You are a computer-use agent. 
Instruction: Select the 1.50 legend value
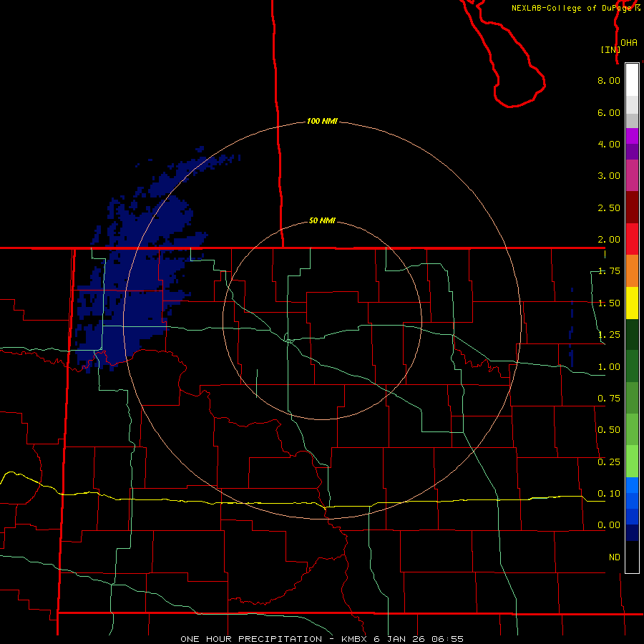coord(609,303)
